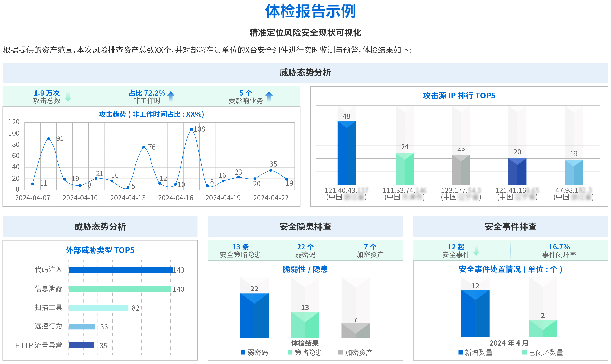Click the 22 个 弱密码 statistic
Screen dimensions: 611x364
pos(305,251)
